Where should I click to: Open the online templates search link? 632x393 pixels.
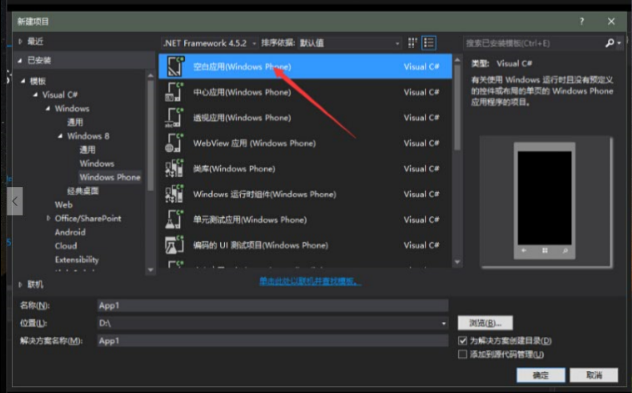tap(310, 281)
